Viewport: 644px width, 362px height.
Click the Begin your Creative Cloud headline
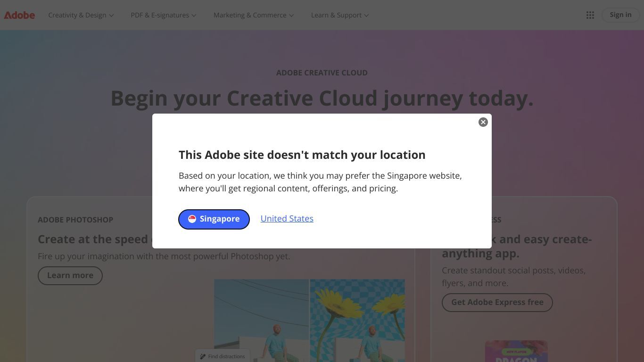[x=322, y=98]
